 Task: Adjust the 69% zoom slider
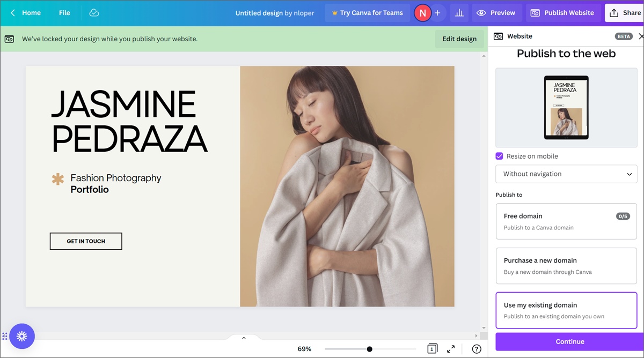pyautogui.click(x=369, y=348)
